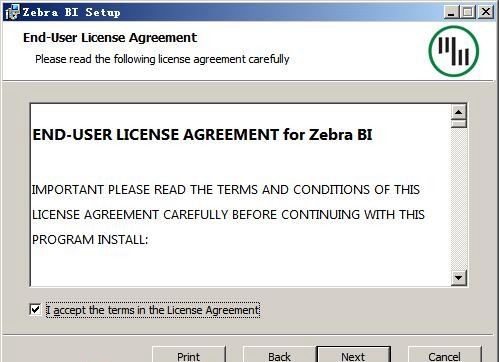
Task: Click the End-User License Agreement header title
Action: [110, 38]
